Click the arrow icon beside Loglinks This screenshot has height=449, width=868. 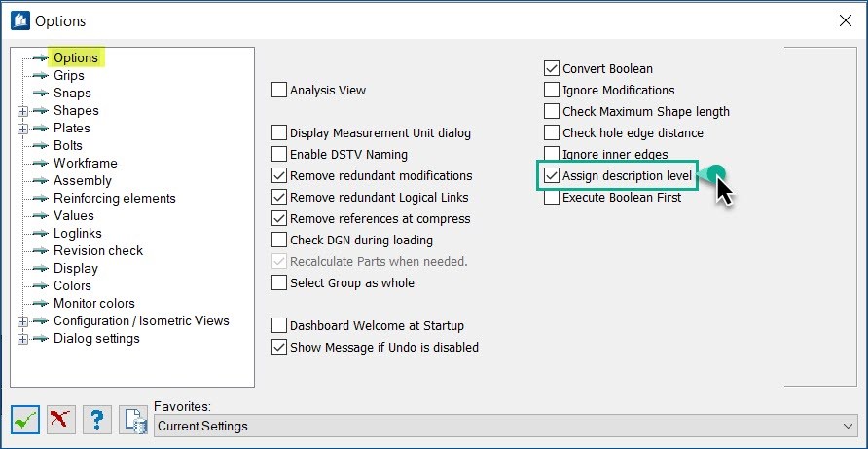41,234
